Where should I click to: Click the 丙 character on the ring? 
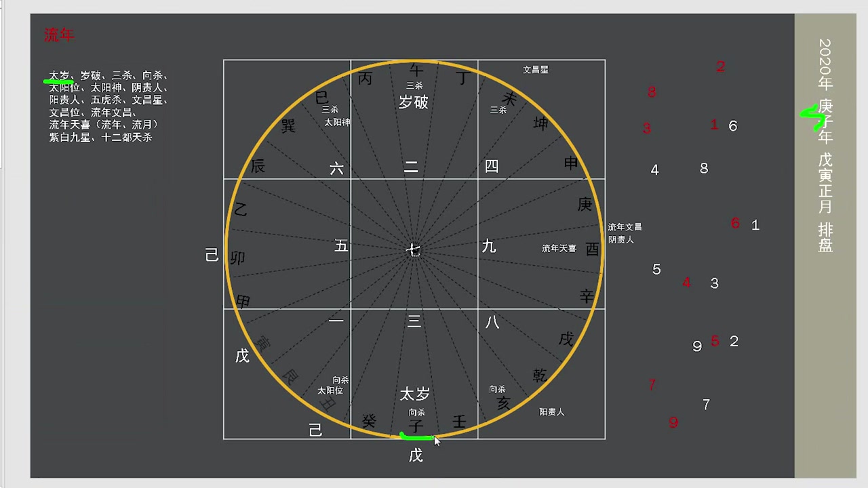(365, 79)
